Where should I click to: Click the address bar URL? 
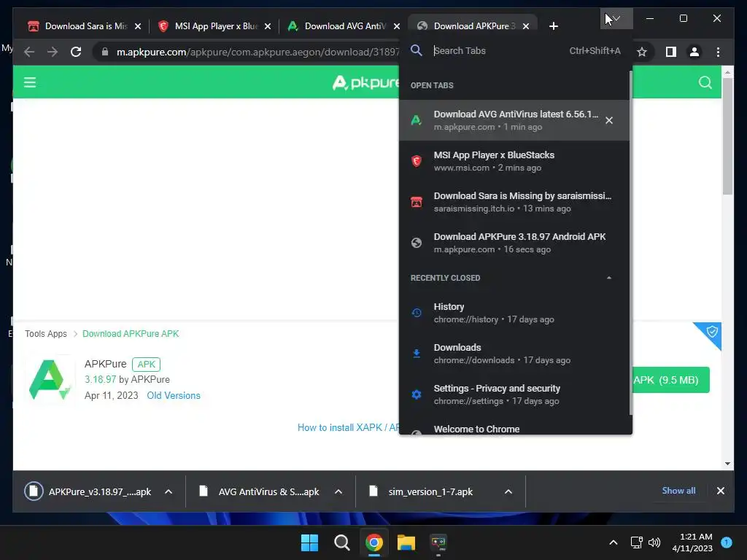258,52
